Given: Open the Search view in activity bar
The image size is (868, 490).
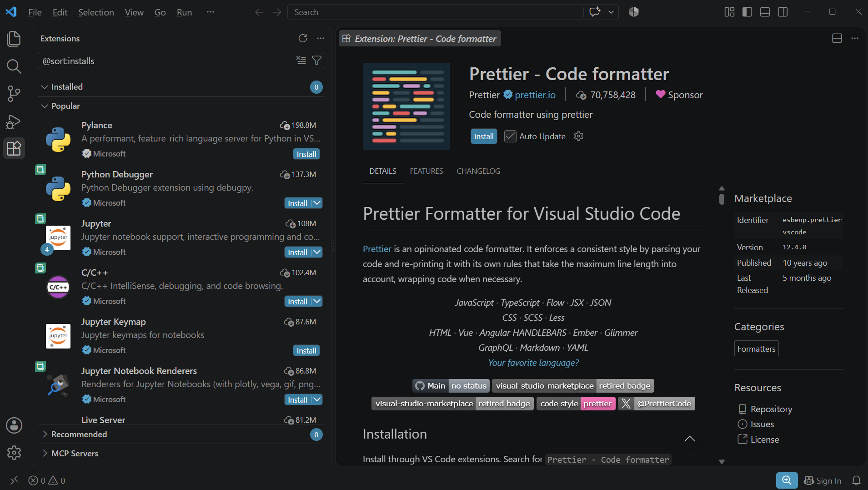Looking at the screenshot, I should (x=14, y=66).
